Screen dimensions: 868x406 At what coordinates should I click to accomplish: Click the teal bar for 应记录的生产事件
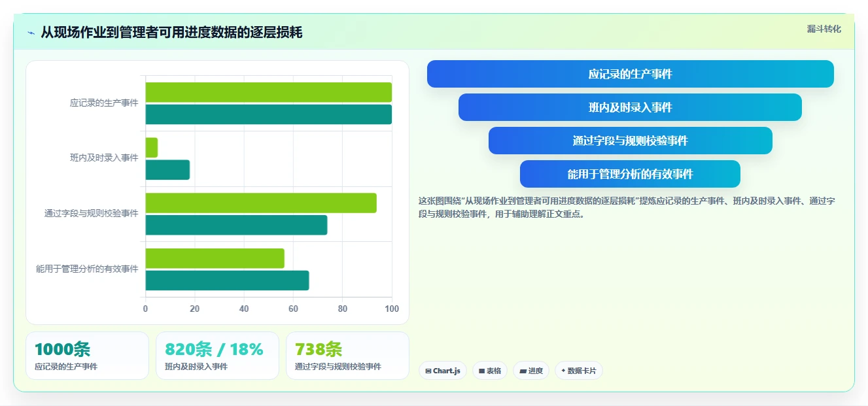tap(268, 114)
